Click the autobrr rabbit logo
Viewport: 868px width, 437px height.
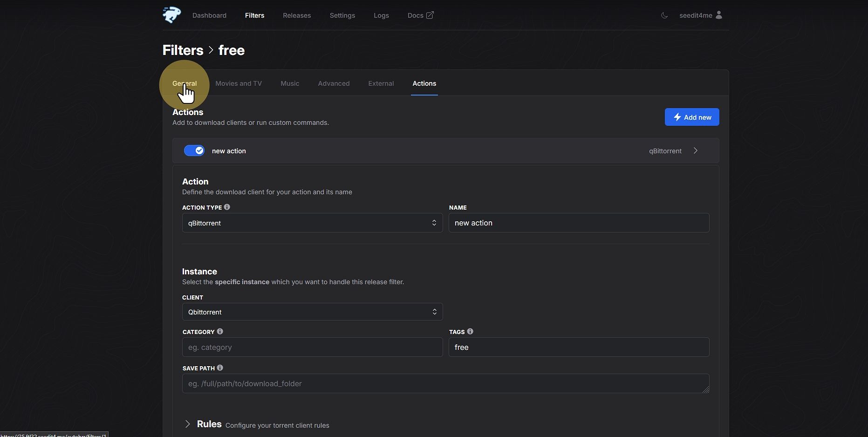click(x=172, y=15)
